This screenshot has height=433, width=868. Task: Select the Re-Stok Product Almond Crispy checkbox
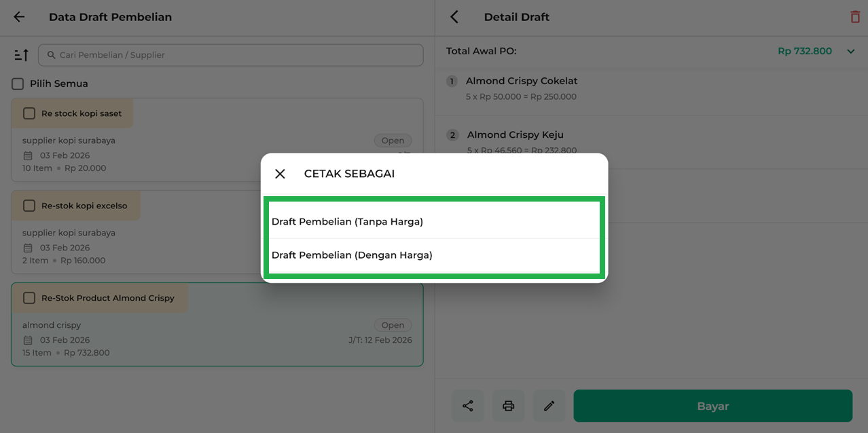coord(29,298)
